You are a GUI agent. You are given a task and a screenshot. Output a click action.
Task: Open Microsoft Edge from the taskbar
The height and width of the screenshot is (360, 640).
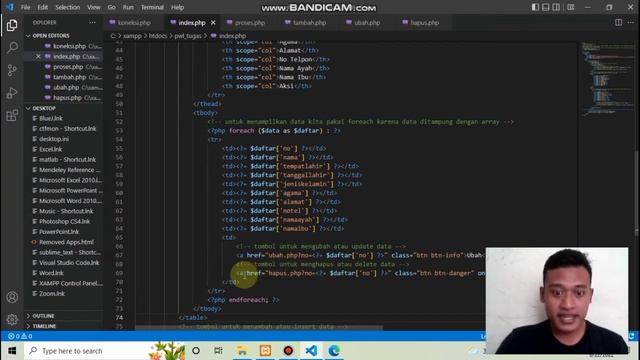[x=334, y=351]
